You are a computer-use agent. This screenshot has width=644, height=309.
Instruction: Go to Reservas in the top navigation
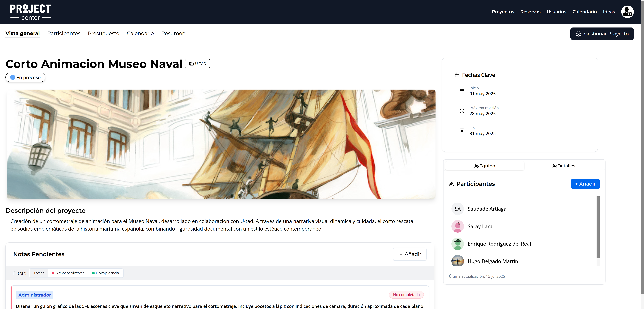(x=530, y=12)
